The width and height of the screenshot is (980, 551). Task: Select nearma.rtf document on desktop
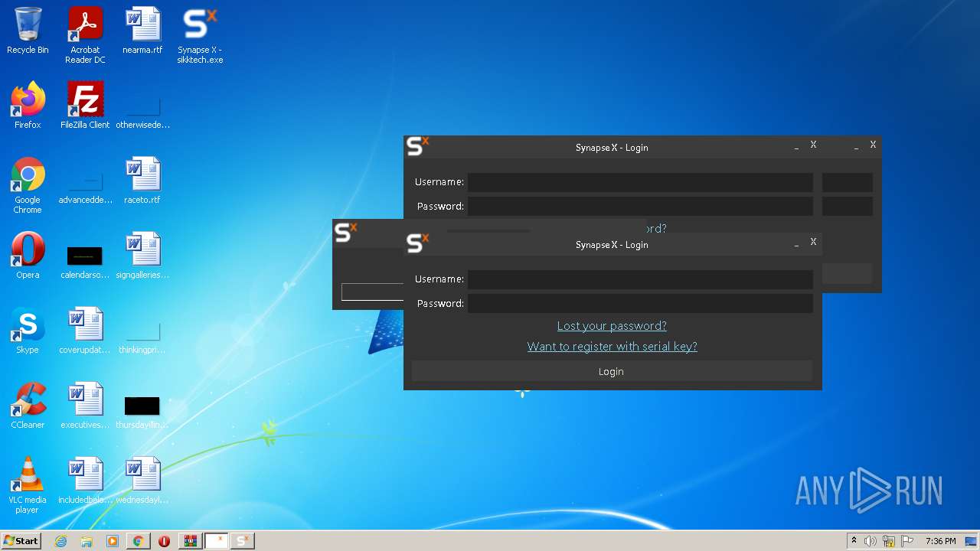142,31
